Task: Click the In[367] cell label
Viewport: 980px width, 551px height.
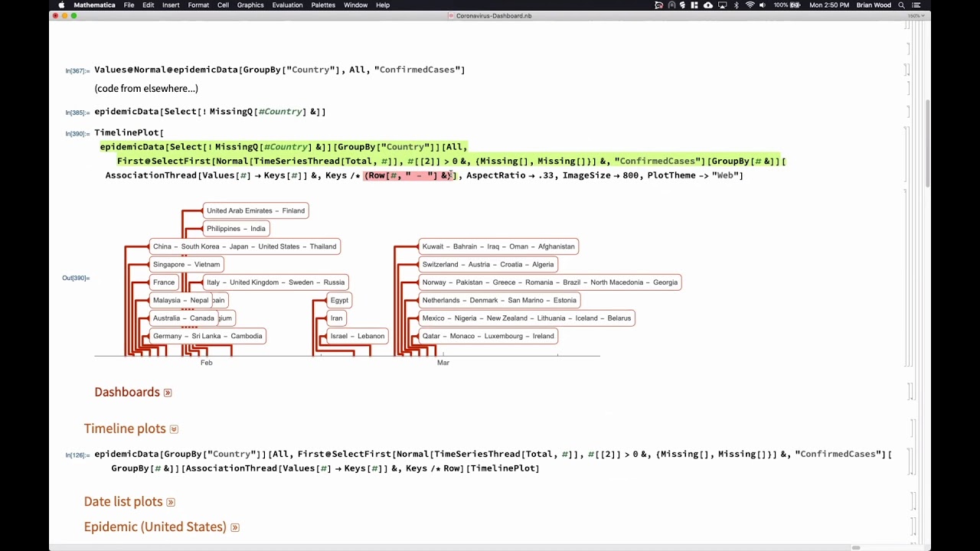Action: click(x=77, y=70)
